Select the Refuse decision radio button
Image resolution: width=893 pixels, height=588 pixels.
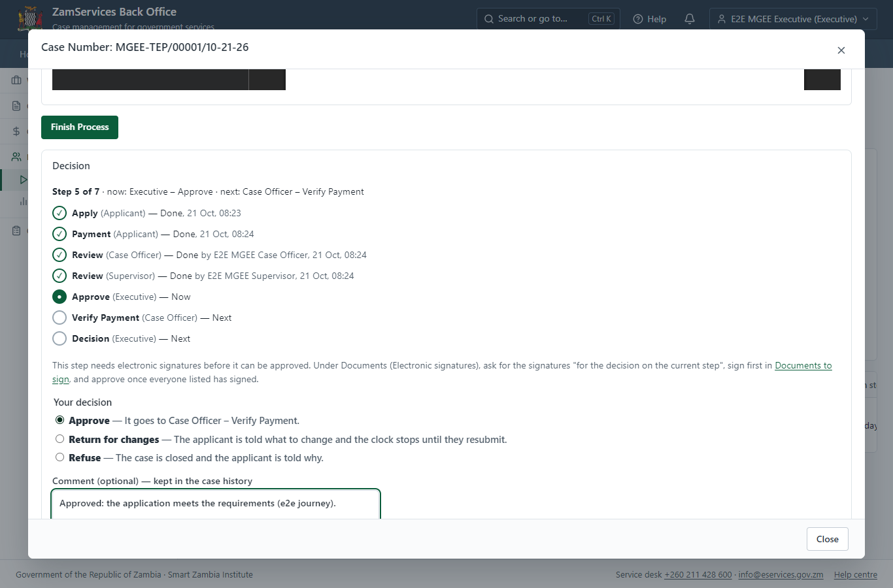tap(60, 457)
